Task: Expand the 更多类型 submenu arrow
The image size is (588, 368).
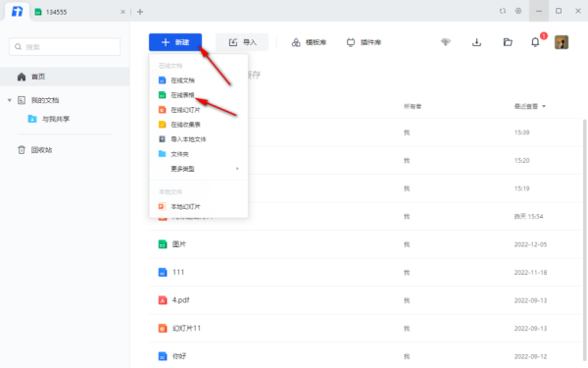Action: point(237,169)
